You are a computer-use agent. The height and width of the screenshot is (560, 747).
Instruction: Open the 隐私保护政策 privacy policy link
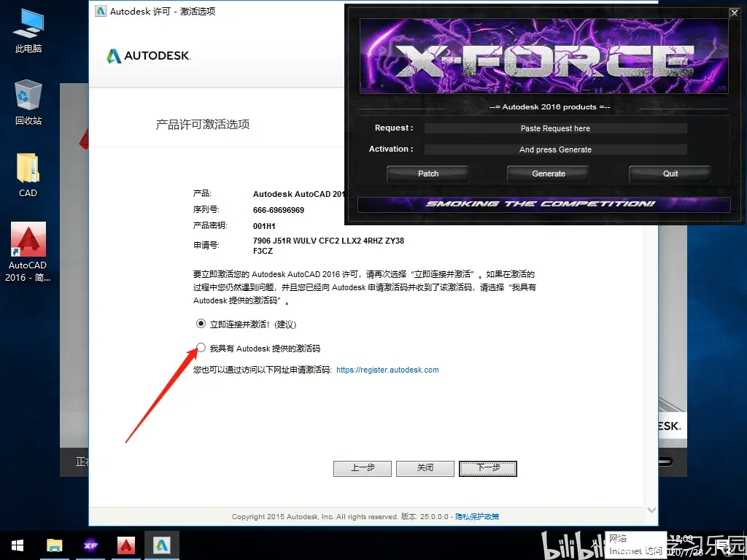[477, 517]
